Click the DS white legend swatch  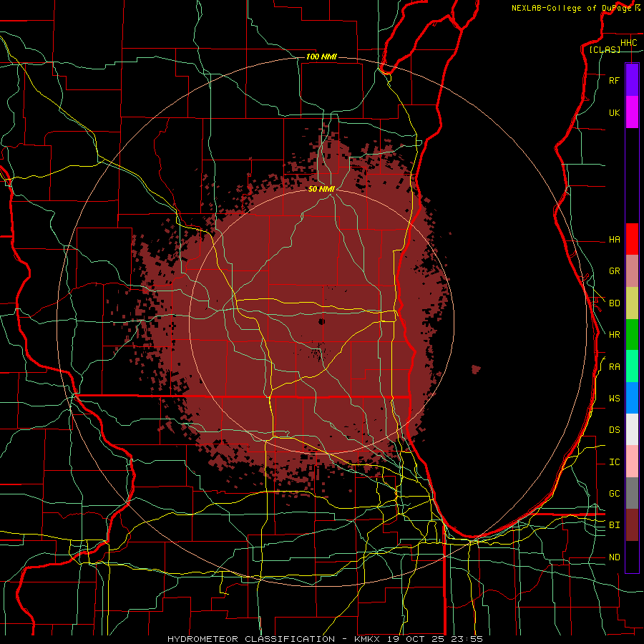click(632, 429)
